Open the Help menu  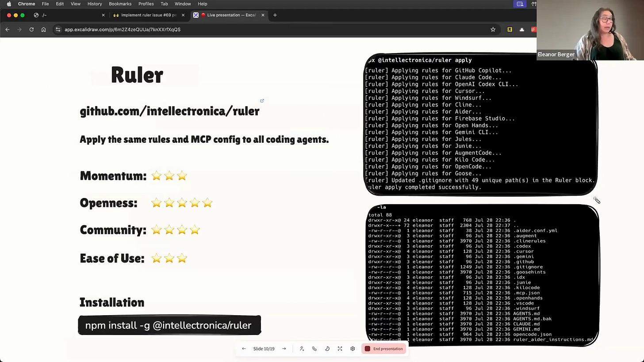[203, 4]
